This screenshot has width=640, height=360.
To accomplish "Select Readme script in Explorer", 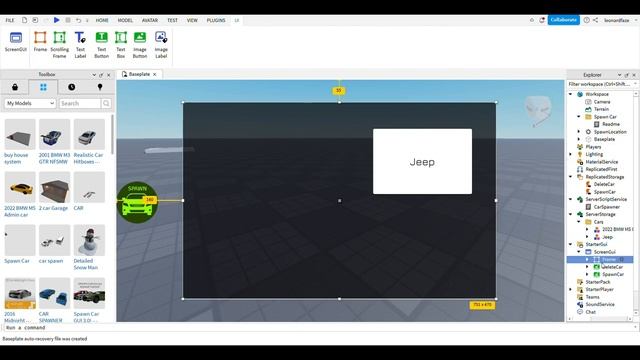I will [x=611, y=124].
